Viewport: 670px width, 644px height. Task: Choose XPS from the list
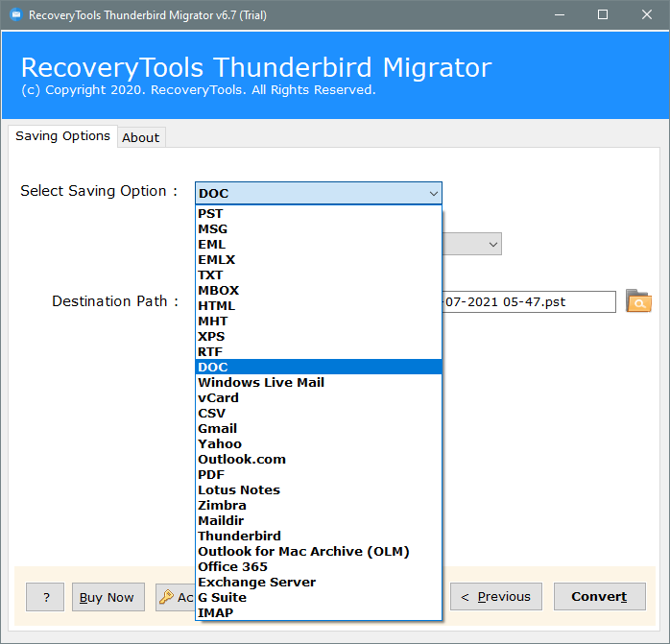319,336
